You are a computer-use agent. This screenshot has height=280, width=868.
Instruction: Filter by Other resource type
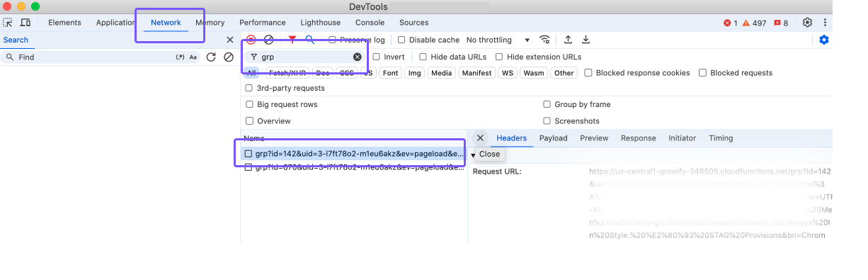tap(564, 73)
